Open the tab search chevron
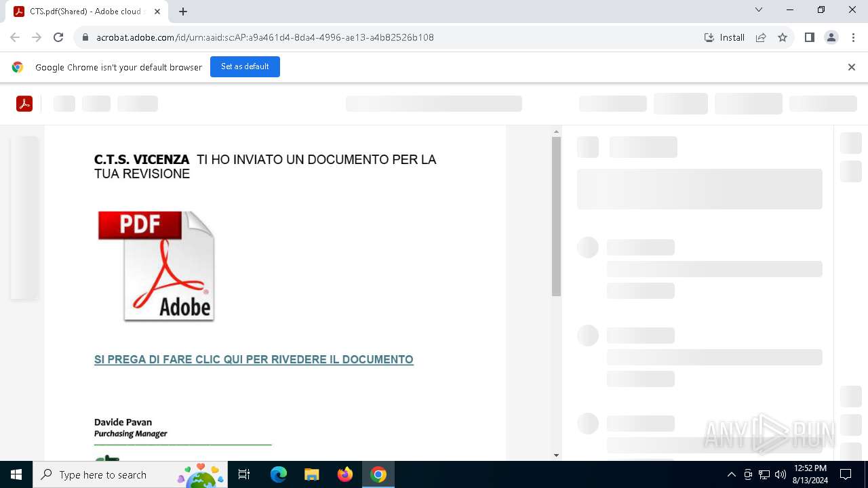This screenshot has height=488, width=868. pyautogui.click(x=759, y=9)
